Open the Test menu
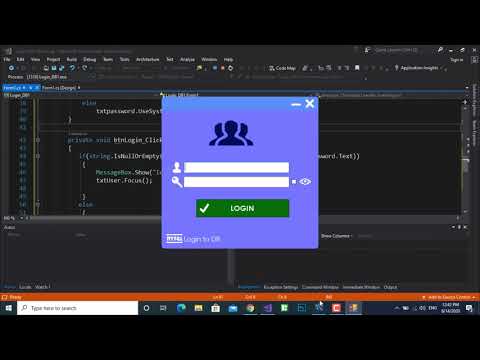480x360 pixels. (170, 59)
